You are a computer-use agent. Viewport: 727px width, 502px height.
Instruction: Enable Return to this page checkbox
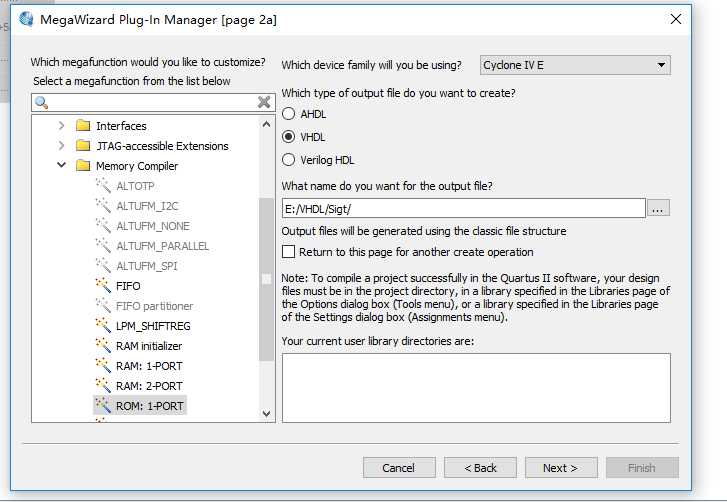288,252
